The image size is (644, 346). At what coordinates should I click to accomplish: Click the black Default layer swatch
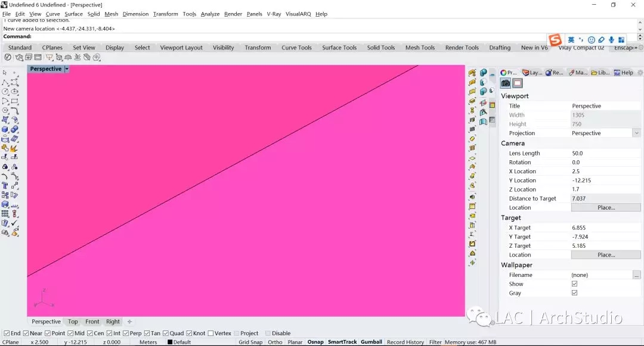click(x=169, y=342)
